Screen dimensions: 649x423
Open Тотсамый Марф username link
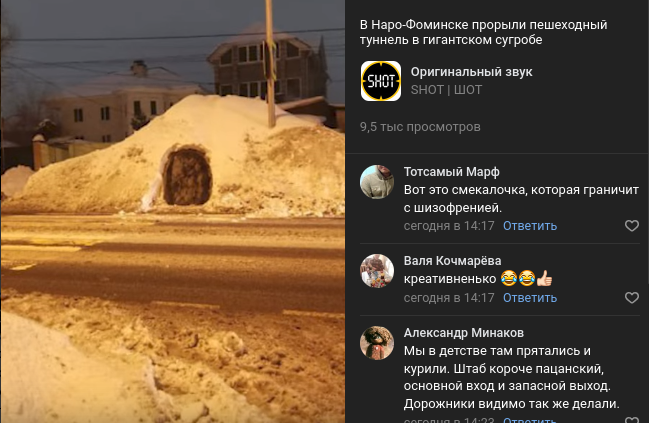point(452,172)
